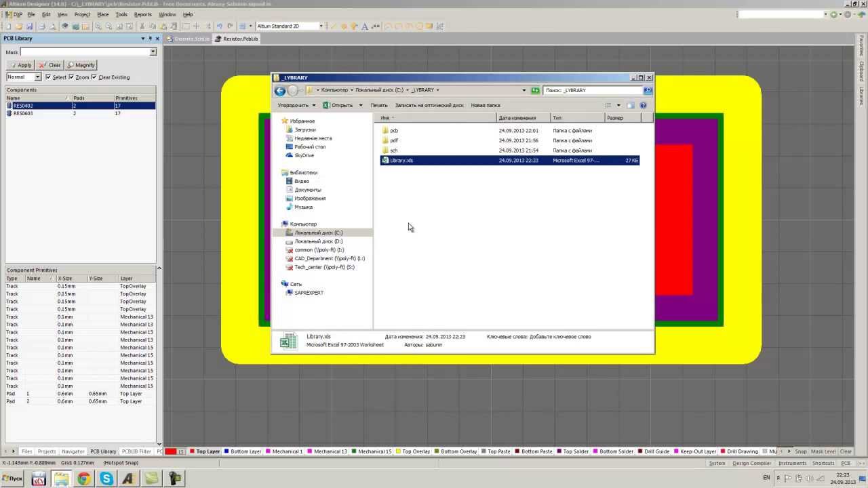Viewport: 868px width, 488px height.
Task: Open the Explorer view options dropdown arrow
Action: pyautogui.click(x=618, y=105)
